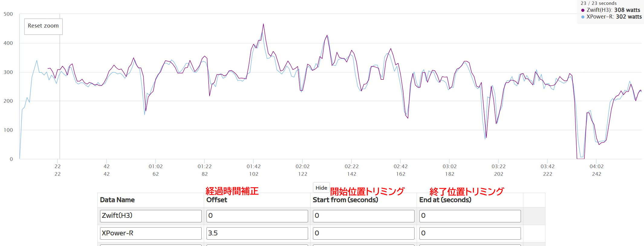Click the blue XPower-R legend dot

click(583, 17)
